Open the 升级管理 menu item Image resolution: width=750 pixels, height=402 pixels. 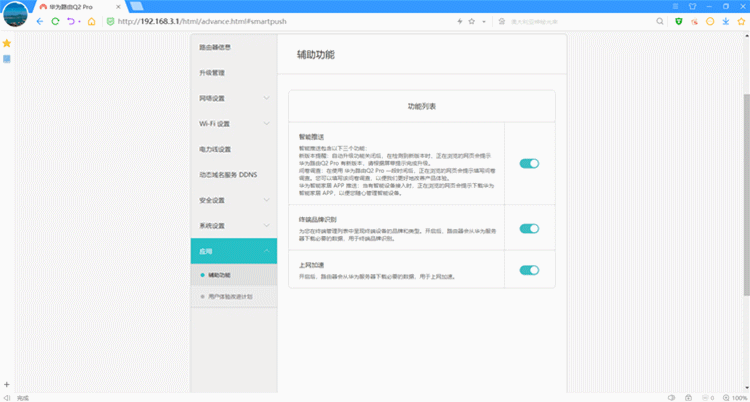pyautogui.click(x=212, y=73)
